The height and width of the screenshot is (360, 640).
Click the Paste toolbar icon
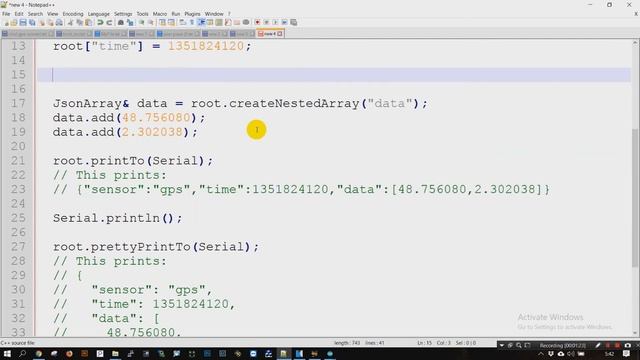coord(89,22)
